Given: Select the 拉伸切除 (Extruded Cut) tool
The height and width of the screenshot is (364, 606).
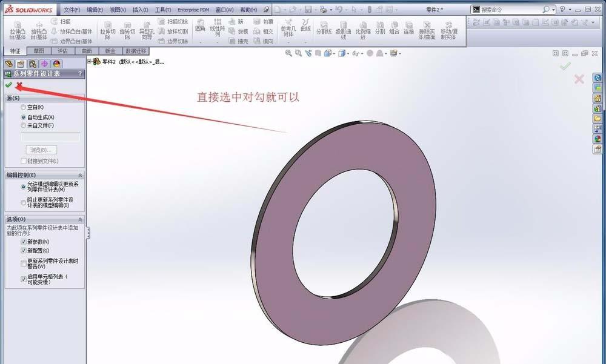Looking at the screenshot, I should [x=107, y=30].
